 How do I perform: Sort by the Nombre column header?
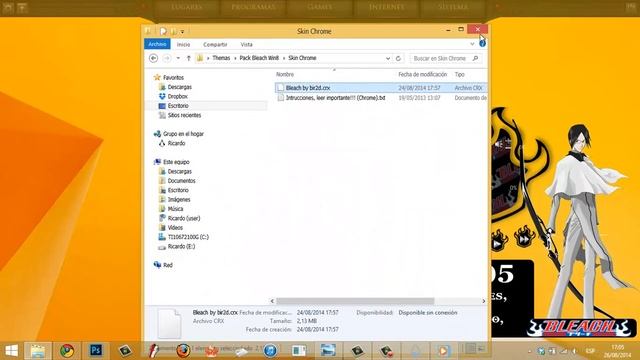(x=285, y=74)
